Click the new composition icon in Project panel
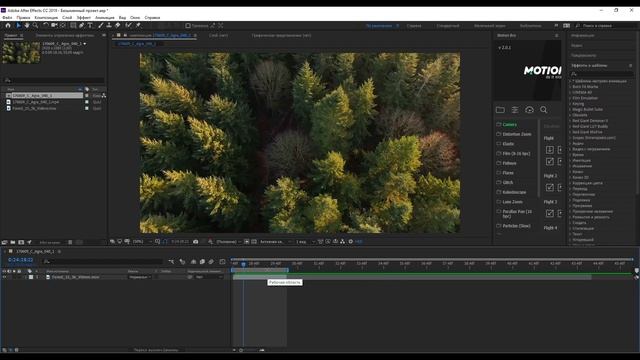This screenshot has height=360, width=640. point(21,242)
